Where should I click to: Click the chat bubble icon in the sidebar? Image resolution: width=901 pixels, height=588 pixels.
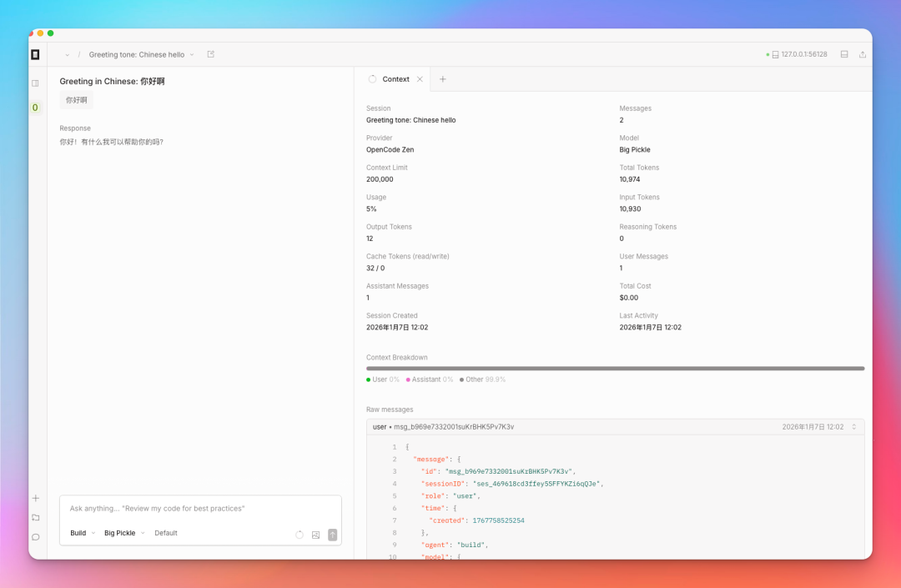(35, 537)
